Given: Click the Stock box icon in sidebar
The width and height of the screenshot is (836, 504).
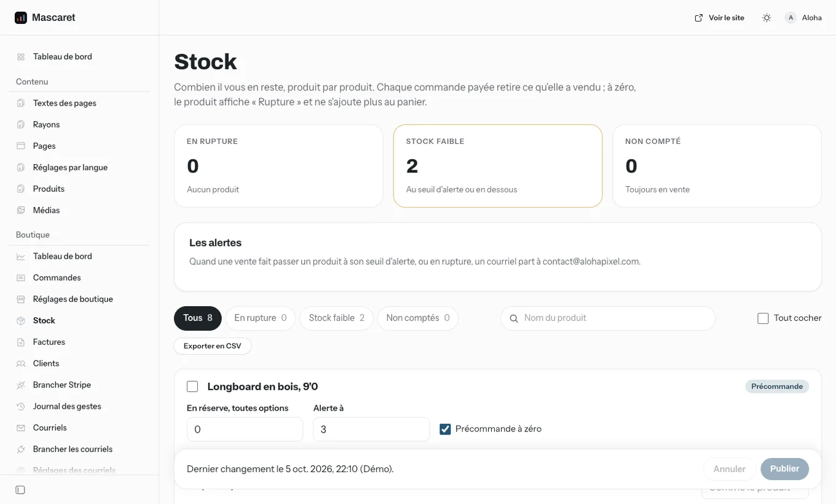Looking at the screenshot, I should [x=21, y=321].
